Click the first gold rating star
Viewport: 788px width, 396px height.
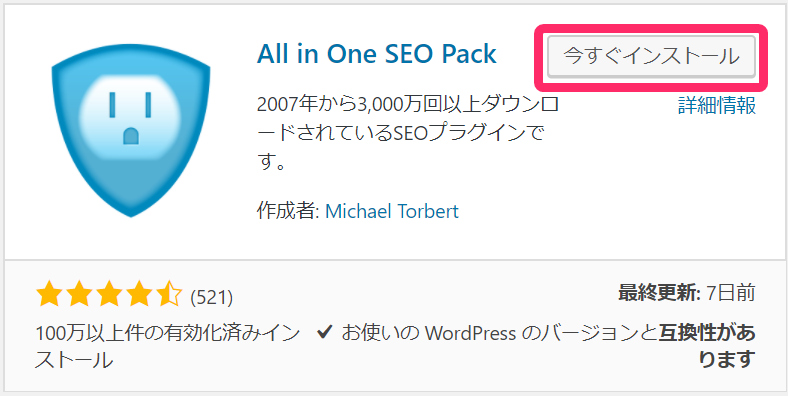click(x=49, y=294)
